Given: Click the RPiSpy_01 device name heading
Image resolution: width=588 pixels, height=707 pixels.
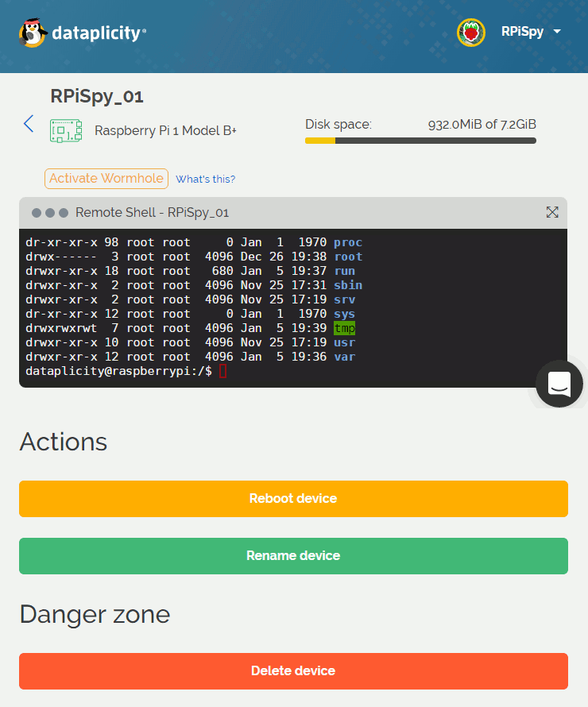Looking at the screenshot, I should 97,97.
